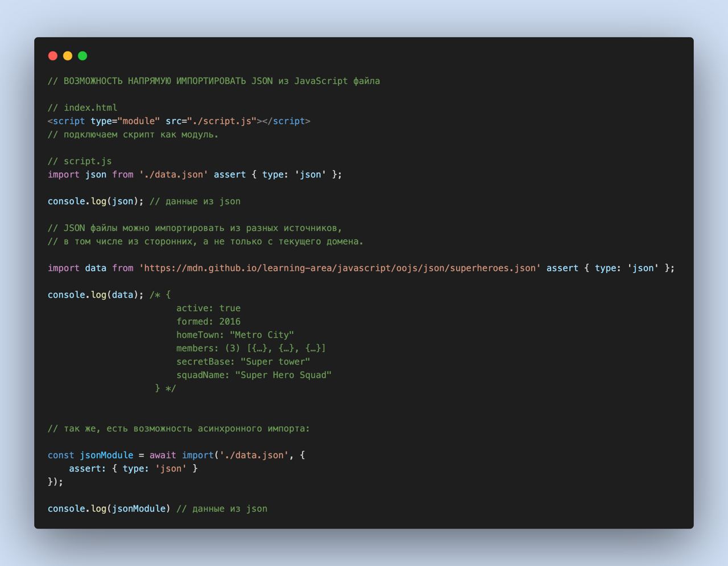
Task: Click the type="module" attribute
Action: click(125, 121)
